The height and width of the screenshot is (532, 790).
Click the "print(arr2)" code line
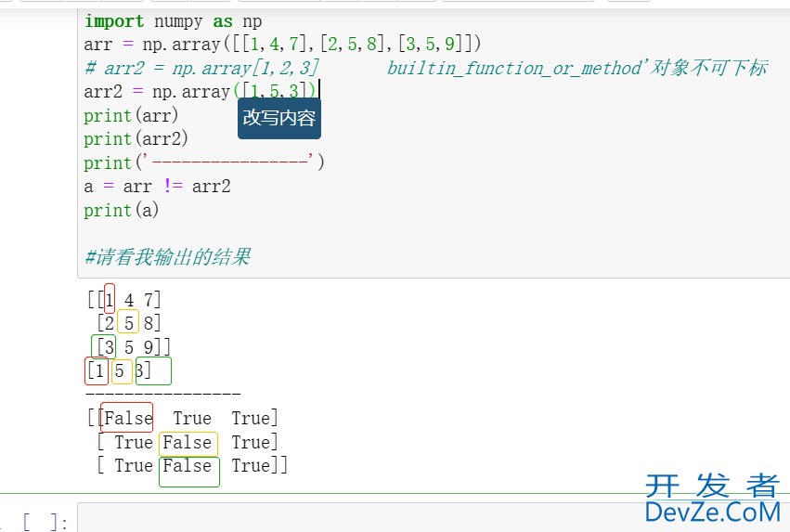(x=136, y=138)
